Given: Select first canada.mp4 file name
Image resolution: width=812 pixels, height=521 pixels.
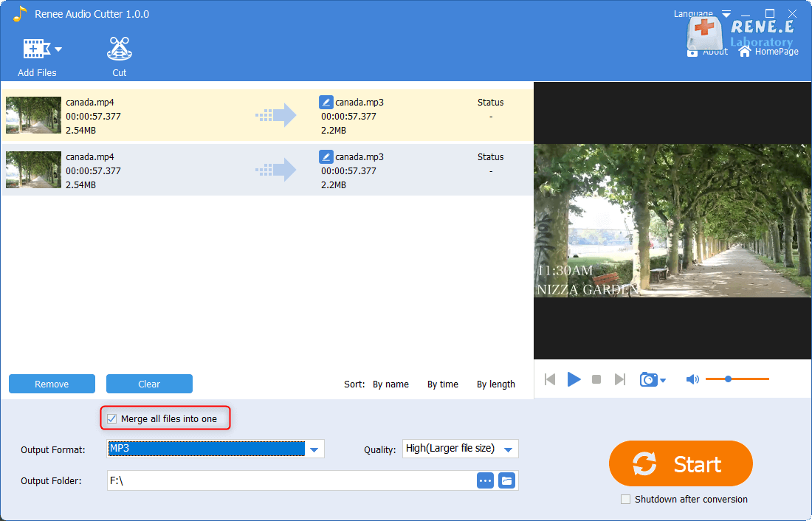Looking at the screenshot, I should [x=89, y=102].
